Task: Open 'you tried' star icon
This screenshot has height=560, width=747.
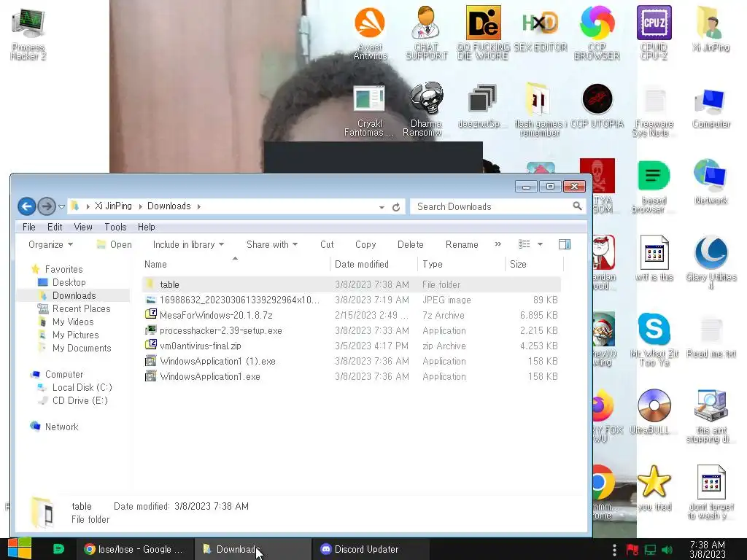Action: 654,488
